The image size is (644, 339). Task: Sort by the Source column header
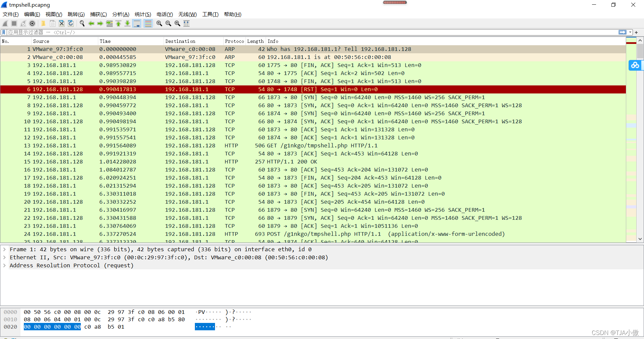(65, 41)
